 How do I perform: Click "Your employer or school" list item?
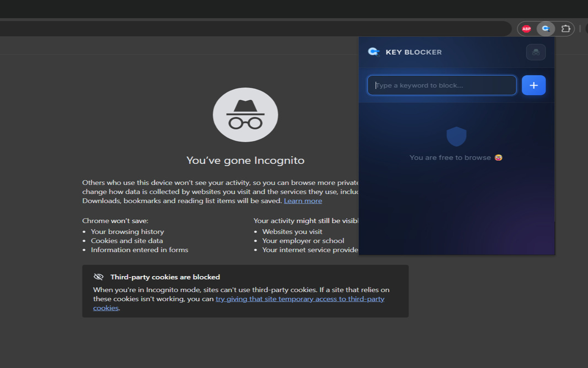click(303, 241)
